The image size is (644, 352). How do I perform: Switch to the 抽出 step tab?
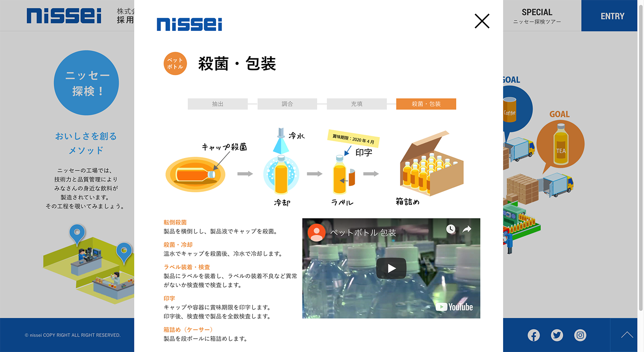tap(218, 104)
